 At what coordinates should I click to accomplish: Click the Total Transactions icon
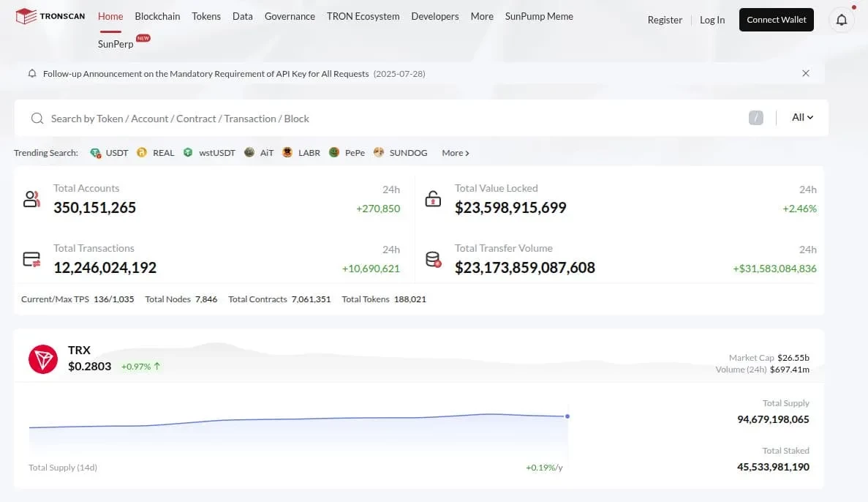(x=31, y=258)
